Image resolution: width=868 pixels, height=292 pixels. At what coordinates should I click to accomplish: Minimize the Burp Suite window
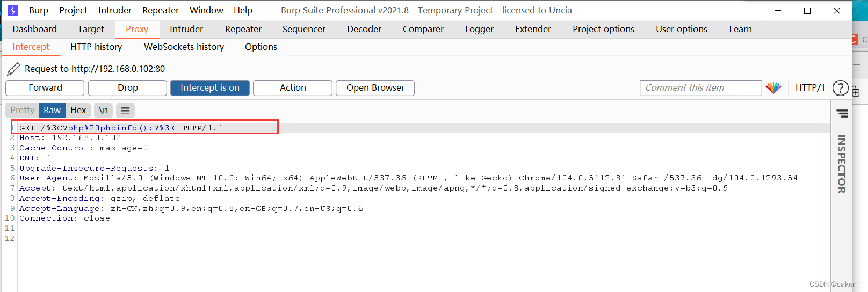(778, 10)
